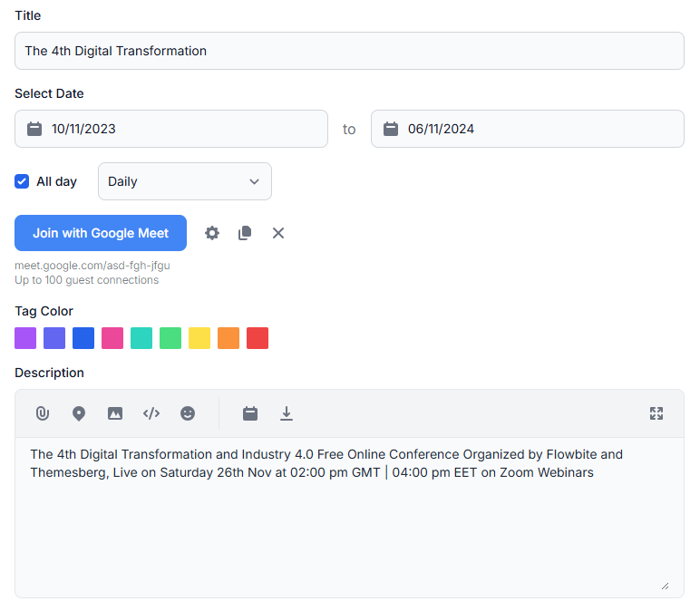The height and width of the screenshot is (611, 700).
Task: Click the download icon in description toolbar
Action: [x=287, y=413]
